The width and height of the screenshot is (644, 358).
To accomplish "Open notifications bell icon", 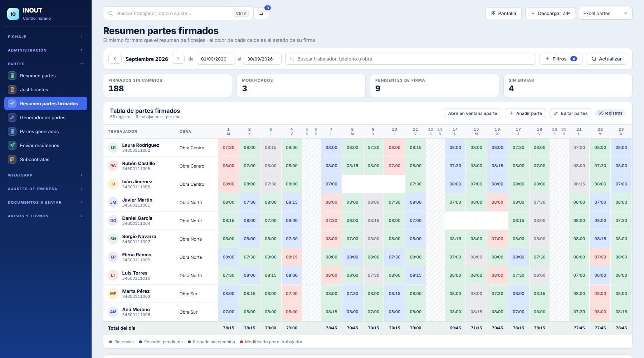I will coord(261,14).
